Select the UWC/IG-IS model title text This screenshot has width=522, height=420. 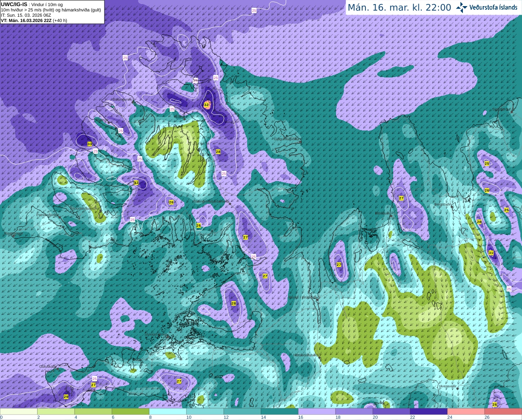pos(14,4)
